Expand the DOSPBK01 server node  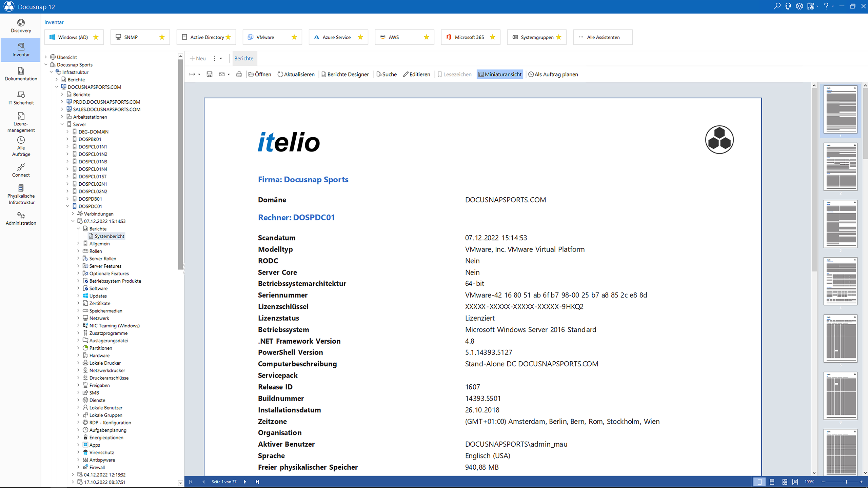coord(67,139)
